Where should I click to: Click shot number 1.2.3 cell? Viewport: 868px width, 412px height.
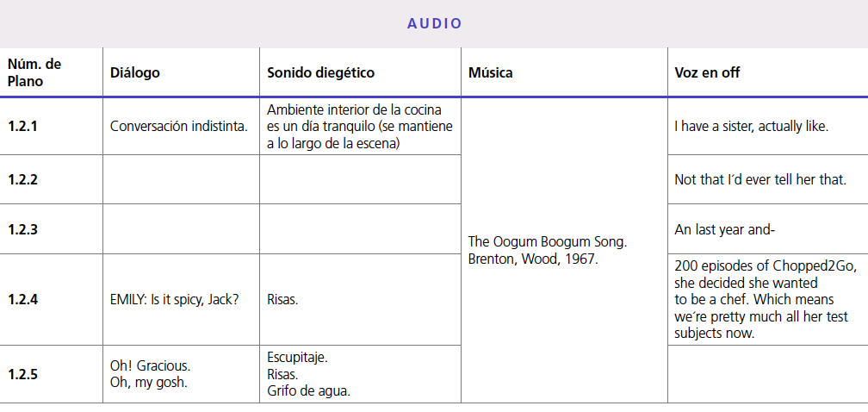pos(23,229)
